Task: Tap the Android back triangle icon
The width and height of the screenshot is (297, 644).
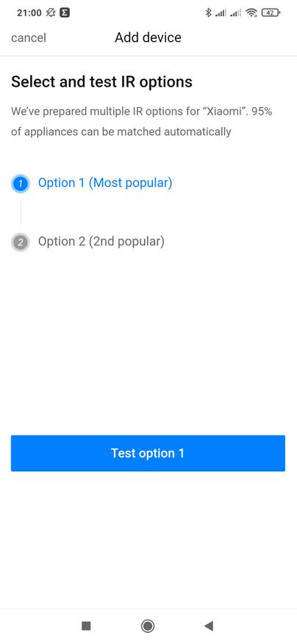Action: pos(209,626)
